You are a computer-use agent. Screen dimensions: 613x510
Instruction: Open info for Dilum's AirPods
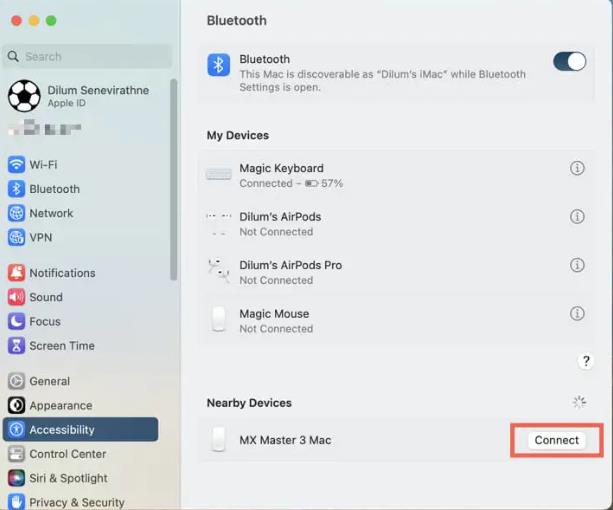tap(577, 217)
